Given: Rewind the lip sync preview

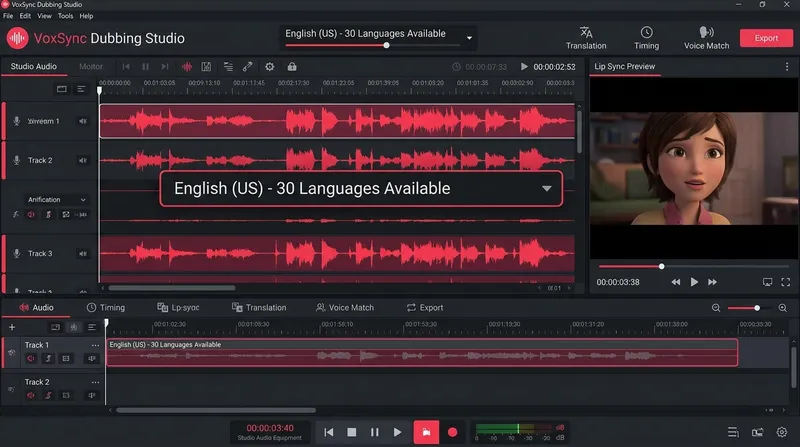Looking at the screenshot, I should (676, 282).
